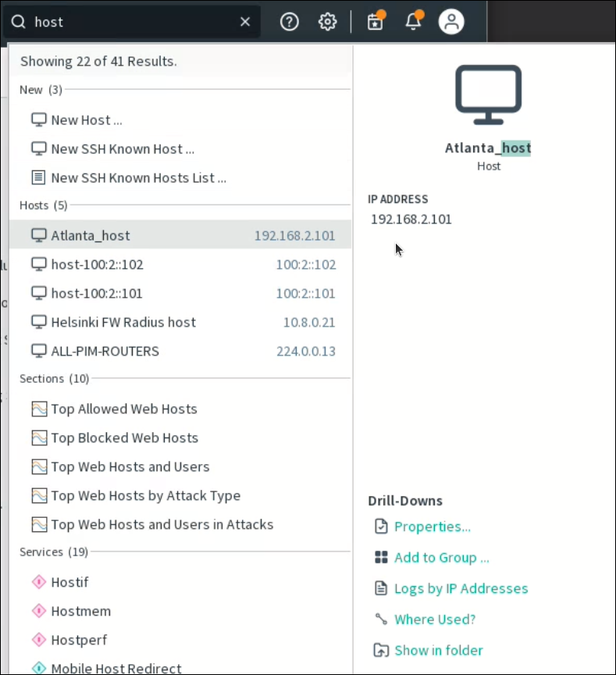The width and height of the screenshot is (616, 675).
Task: Open Top Allowed Web Hosts section
Action: coord(123,409)
